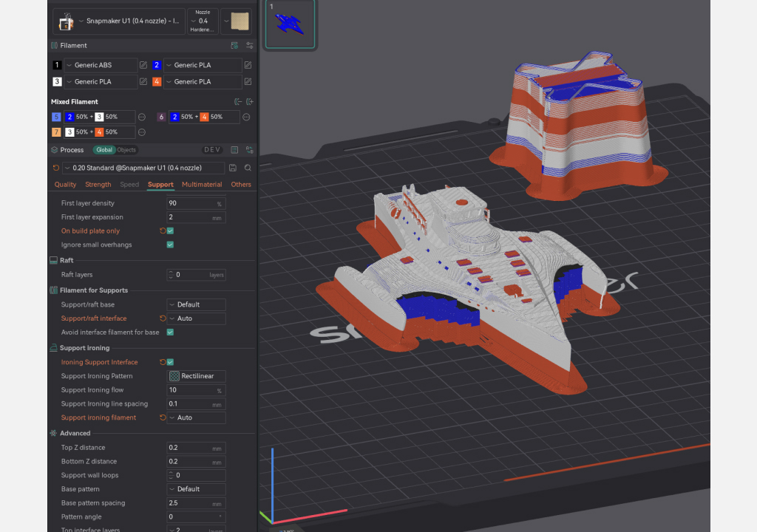This screenshot has width=757, height=532.
Task: Click the filament sync icon in Filament header
Action: coord(234,45)
